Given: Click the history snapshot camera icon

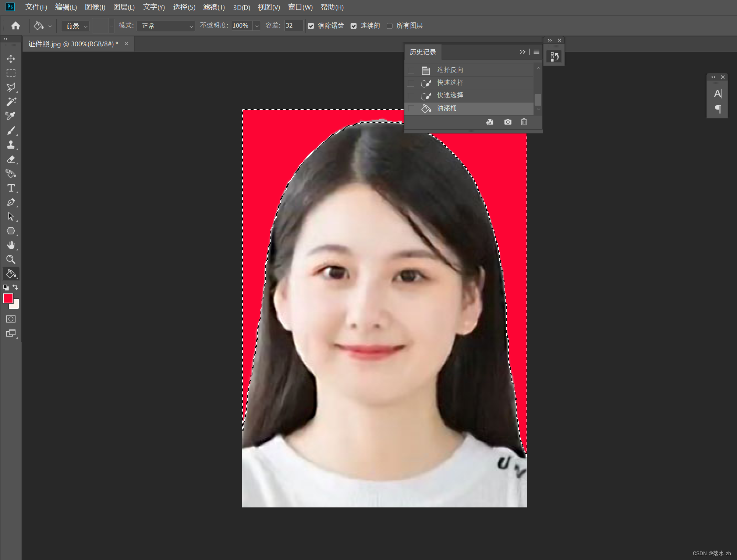Looking at the screenshot, I should click(508, 122).
